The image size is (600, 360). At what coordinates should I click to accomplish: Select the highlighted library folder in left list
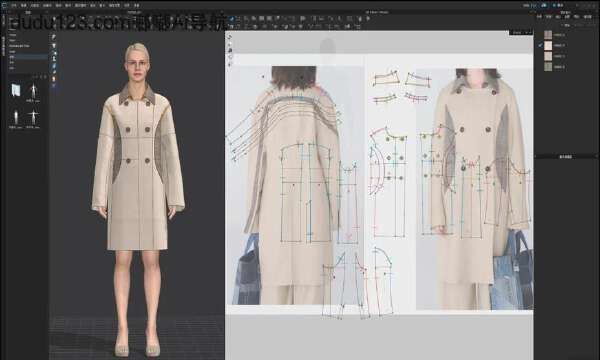[x=28, y=57]
